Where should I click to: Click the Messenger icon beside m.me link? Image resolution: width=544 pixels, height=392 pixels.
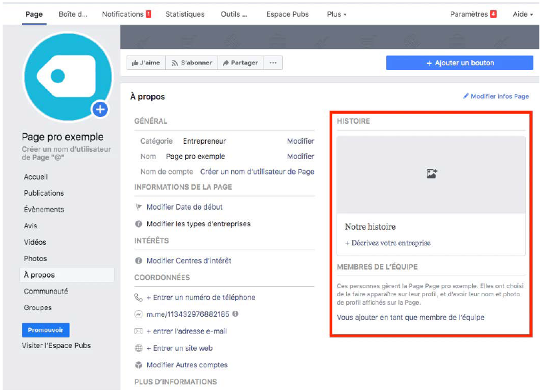(138, 314)
